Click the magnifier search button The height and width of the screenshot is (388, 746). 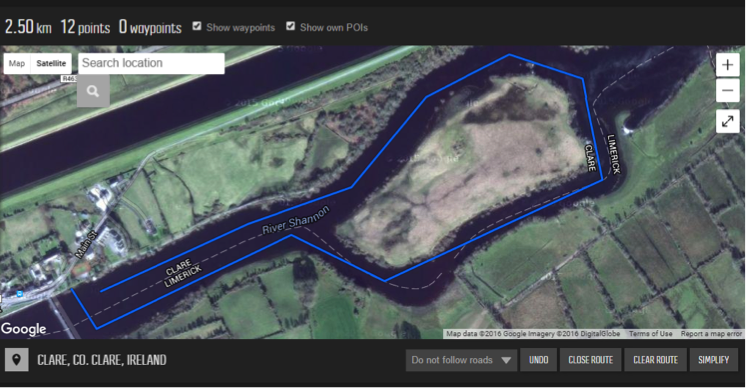click(93, 91)
